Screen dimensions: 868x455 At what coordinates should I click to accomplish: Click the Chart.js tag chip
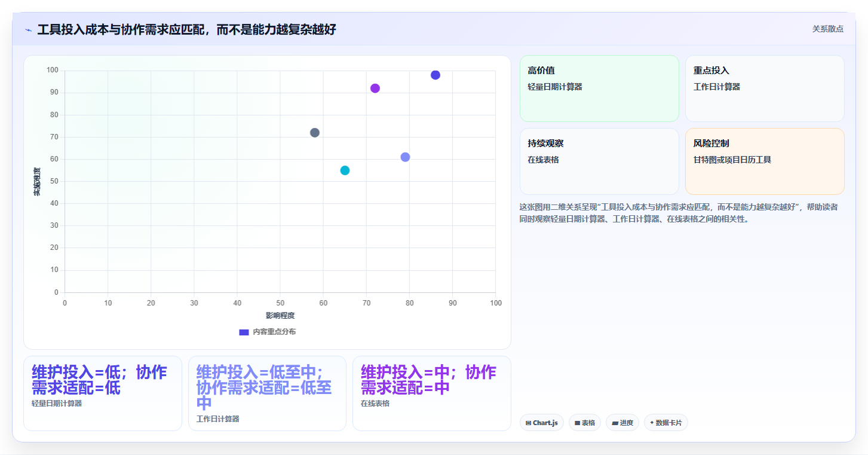pos(542,423)
